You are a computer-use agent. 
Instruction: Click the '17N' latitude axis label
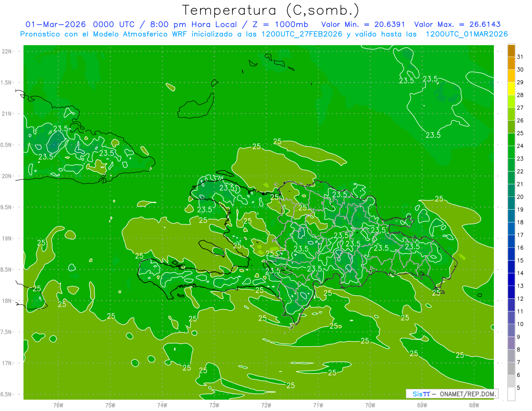[6, 363]
